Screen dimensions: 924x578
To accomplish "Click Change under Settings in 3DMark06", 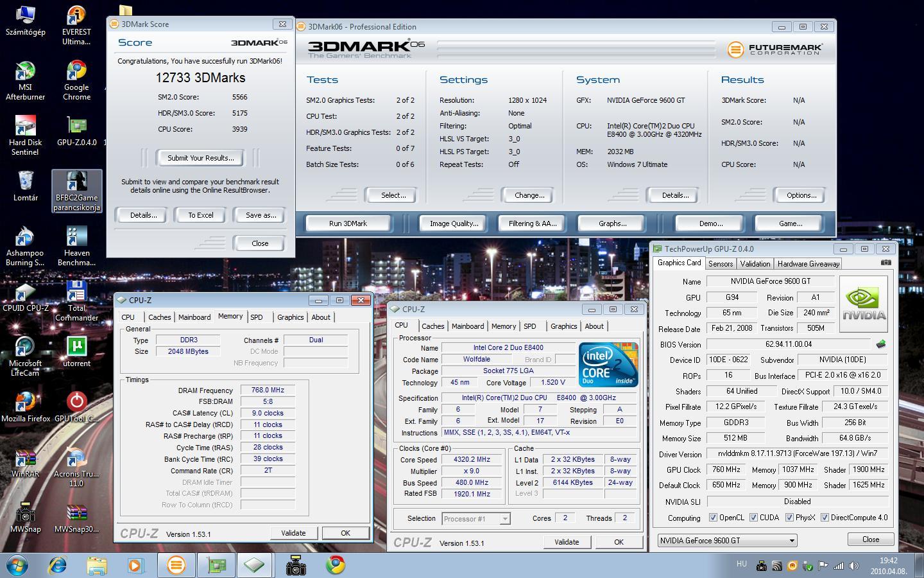I will click(x=529, y=195).
